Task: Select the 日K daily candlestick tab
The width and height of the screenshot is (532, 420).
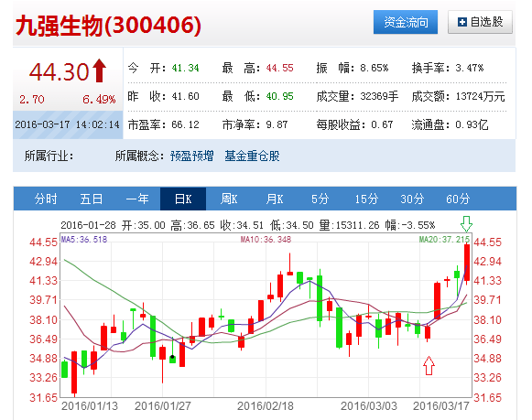Action: coord(183,199)
